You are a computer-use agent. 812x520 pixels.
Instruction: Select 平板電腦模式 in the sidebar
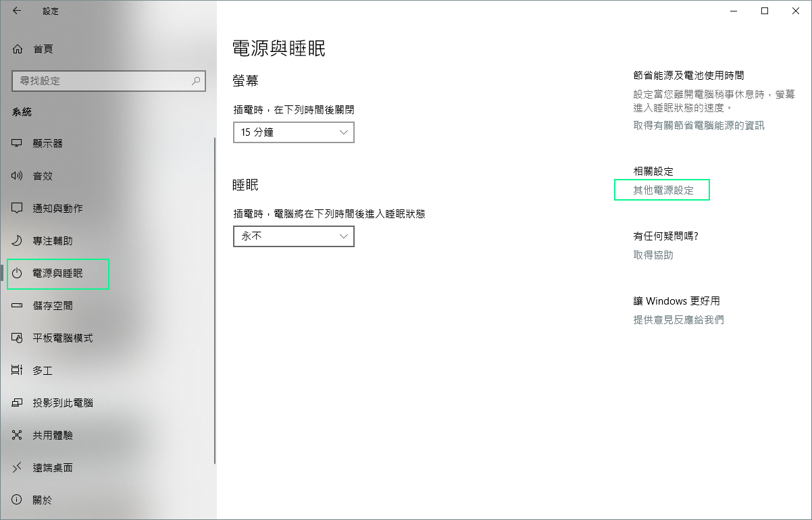(63, 338)
